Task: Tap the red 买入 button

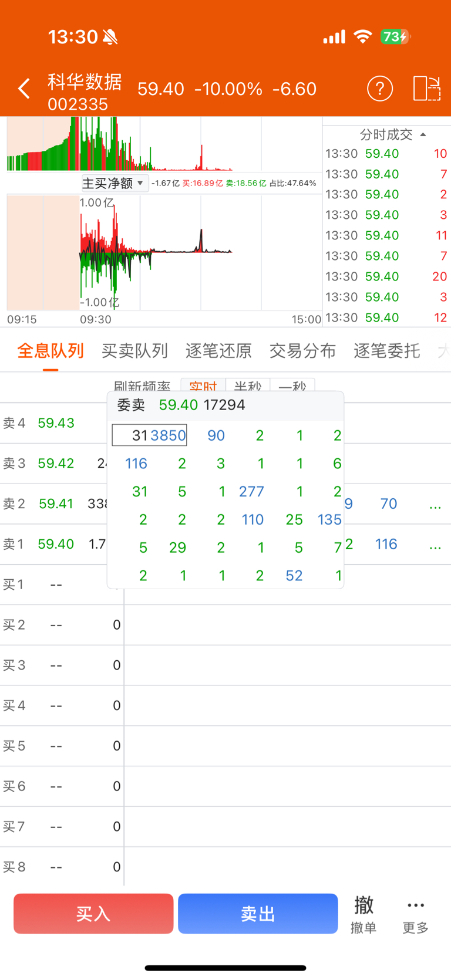Action: (93, 914)
